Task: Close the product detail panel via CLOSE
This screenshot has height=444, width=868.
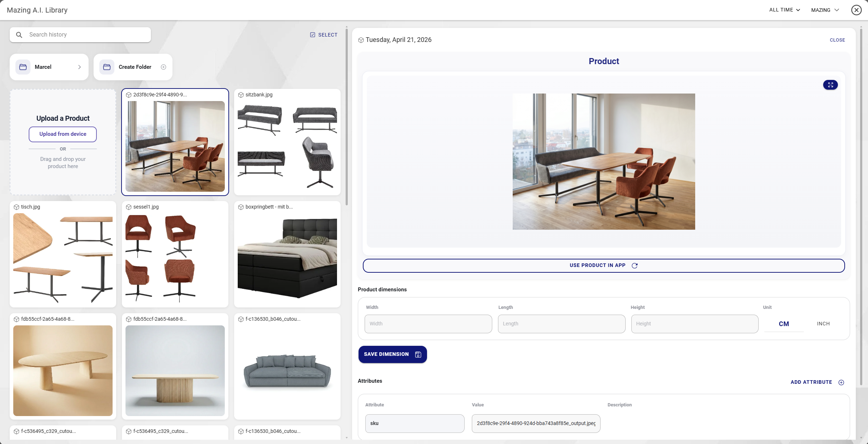Action: [x=837, y=40]
